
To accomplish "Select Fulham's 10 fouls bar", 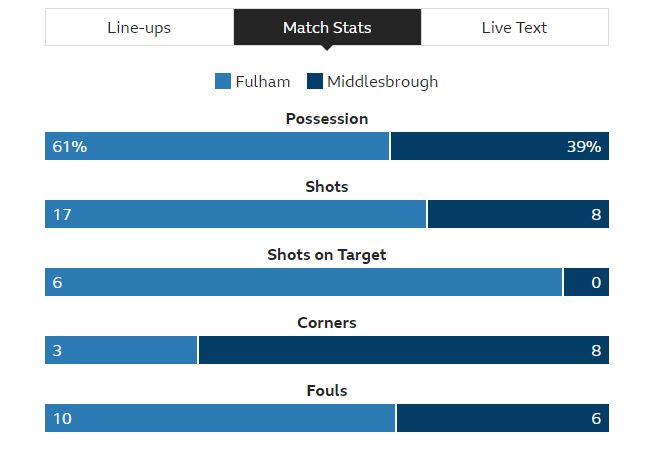I will coord(220,418).
